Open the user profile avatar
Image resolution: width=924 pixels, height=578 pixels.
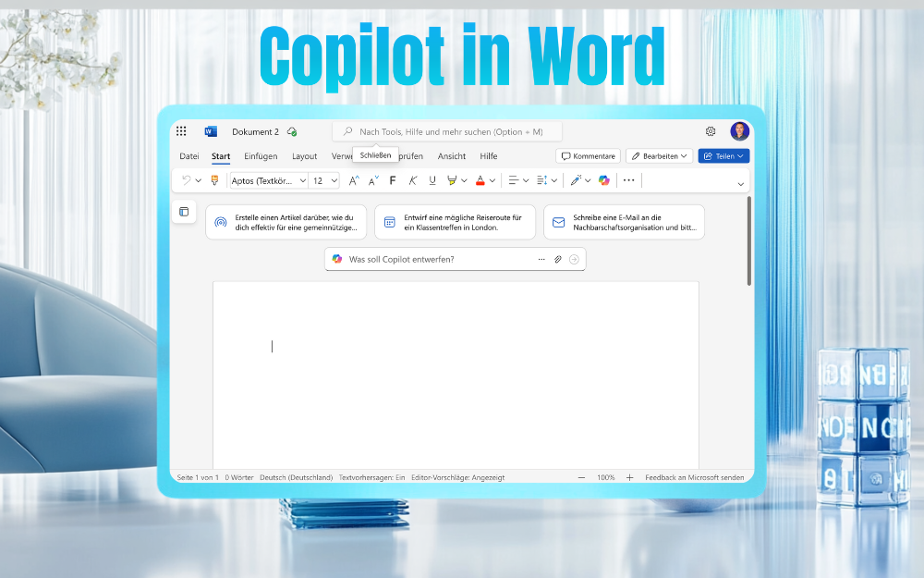[x=739, y=131]
